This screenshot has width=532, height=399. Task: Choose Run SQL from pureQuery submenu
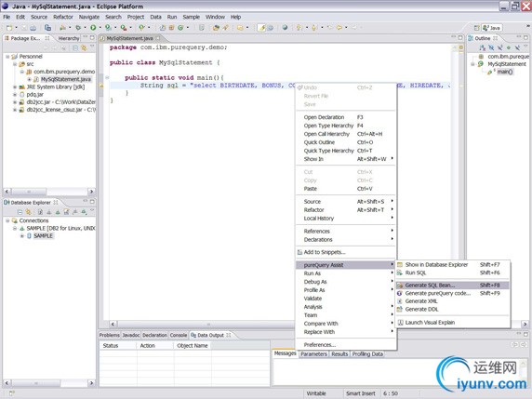(x=453, y=273)
